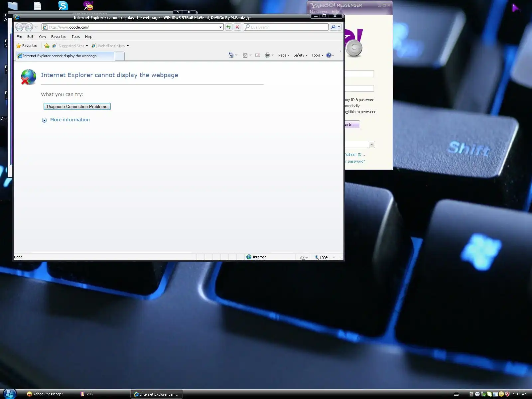This screenshot has height=399, width=532.
Task: Click the text document icon on desktop
Action: [38, 6]
